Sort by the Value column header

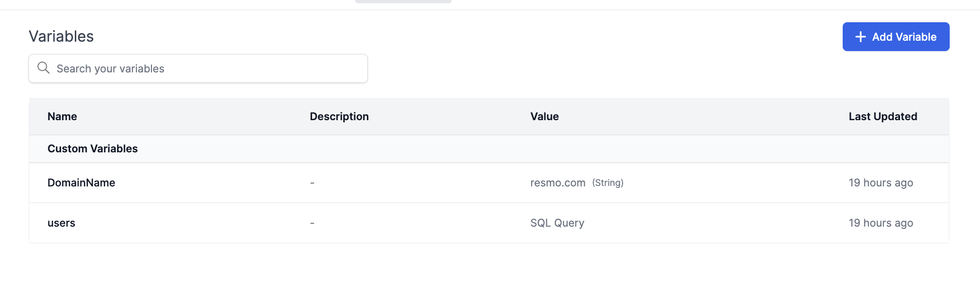tap(544, 116)
